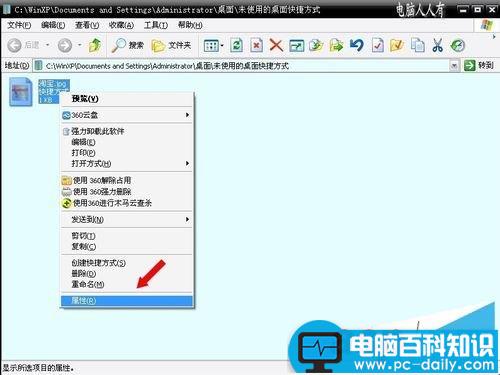The width and height of the screenshot is (500, 375).
Task: Choose 强力卸载此软件 in context menu
Action: (x=127, y=131)
